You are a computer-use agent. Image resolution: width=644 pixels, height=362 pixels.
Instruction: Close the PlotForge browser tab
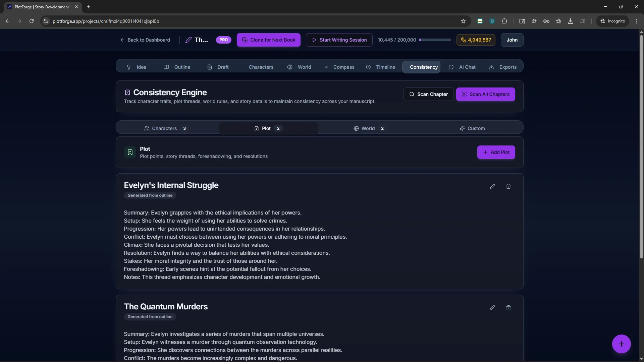coord(76,7)
